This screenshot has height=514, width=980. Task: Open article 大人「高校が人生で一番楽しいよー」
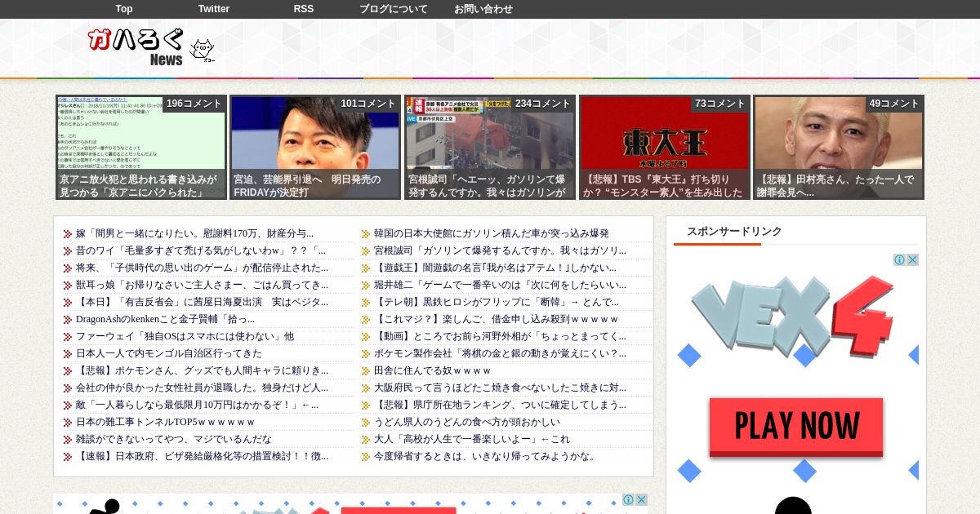(x=472, y=439)
